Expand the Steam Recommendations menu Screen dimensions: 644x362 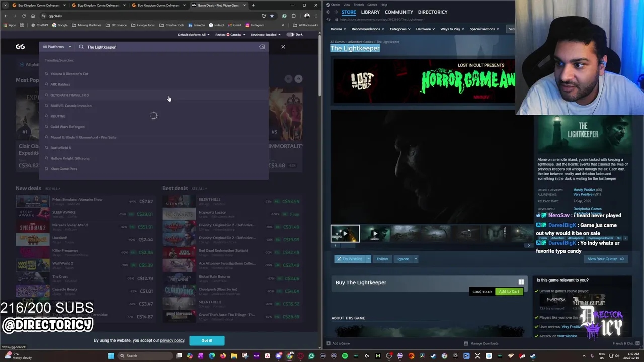(x=368, y=29)
